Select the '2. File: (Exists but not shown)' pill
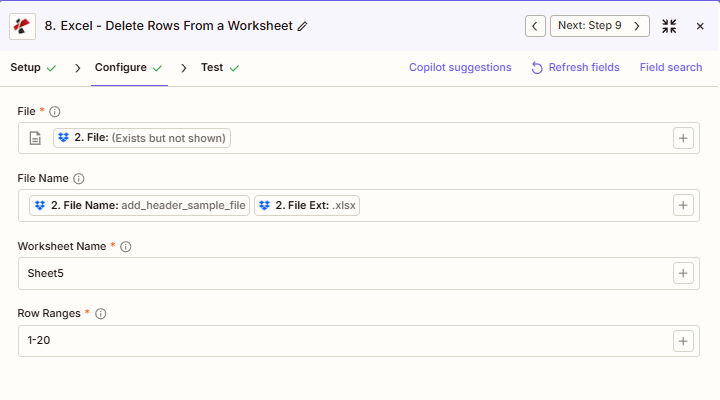 coord(142,138)
